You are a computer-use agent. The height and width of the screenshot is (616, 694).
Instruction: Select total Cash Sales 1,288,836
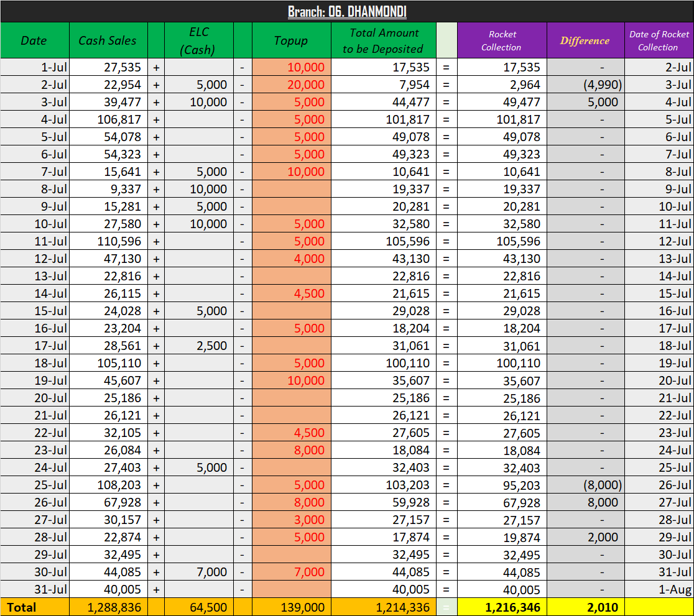(x=108, y=607)
